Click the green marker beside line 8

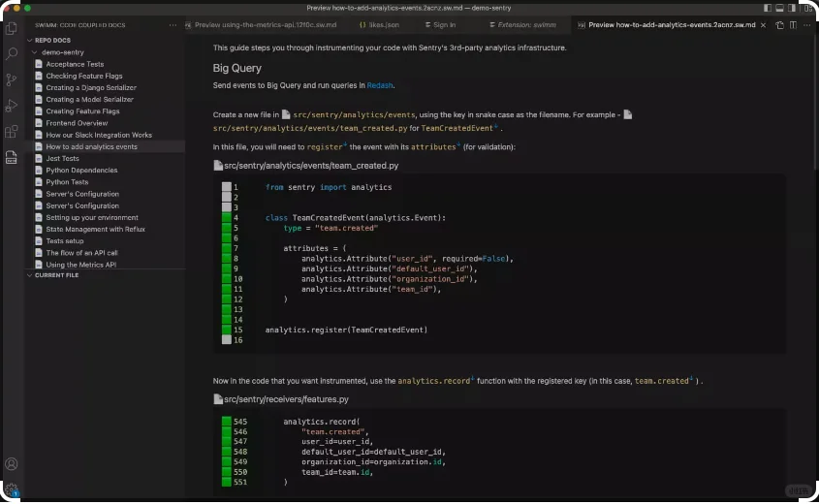tap(226, 259)
